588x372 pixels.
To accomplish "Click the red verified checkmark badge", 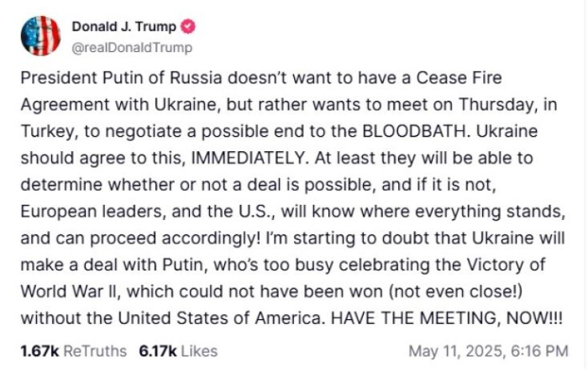I will point(188,27).
